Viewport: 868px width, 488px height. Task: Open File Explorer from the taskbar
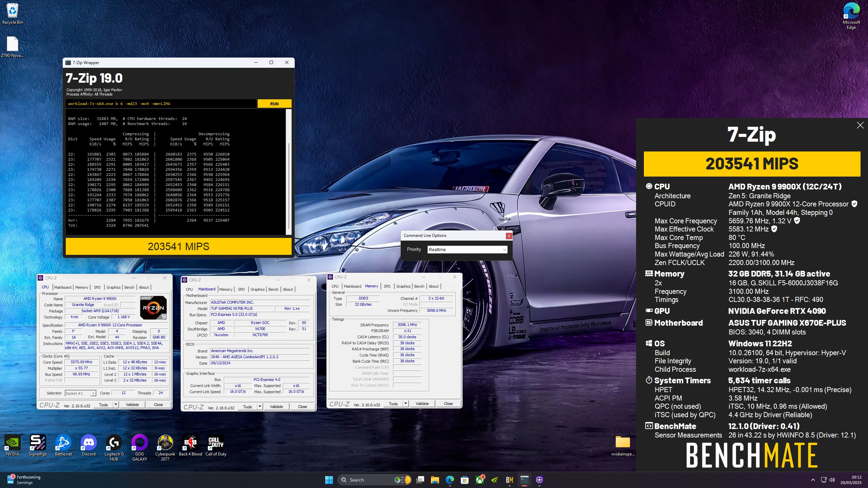tap(435, 480)
